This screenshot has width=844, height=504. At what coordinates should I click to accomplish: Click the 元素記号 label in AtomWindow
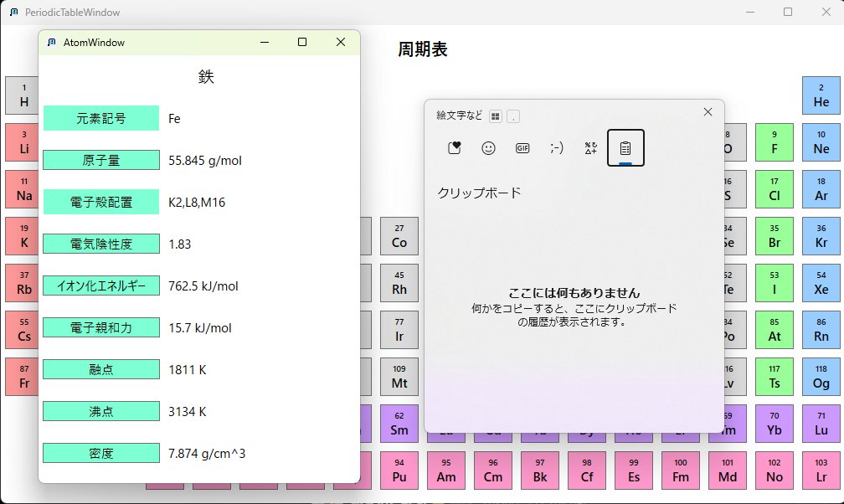[101, 118]
